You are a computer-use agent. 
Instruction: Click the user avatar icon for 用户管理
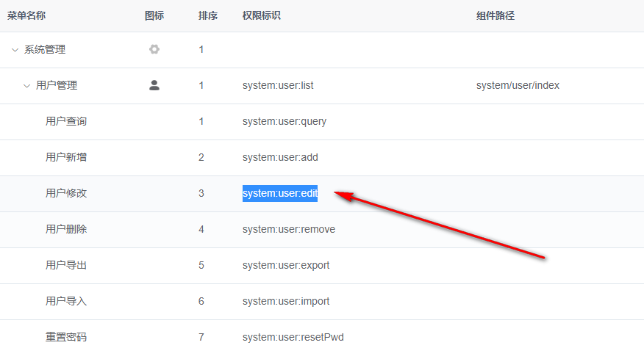(x=154, y=85)
